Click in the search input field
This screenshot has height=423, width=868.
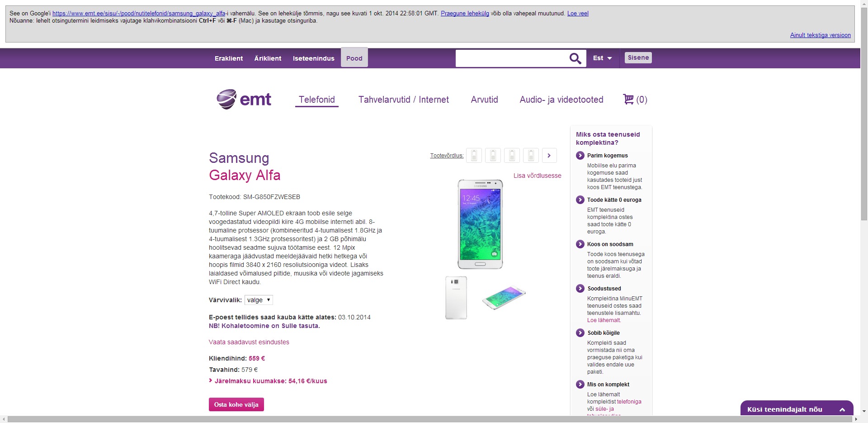(x=512, y=58)
